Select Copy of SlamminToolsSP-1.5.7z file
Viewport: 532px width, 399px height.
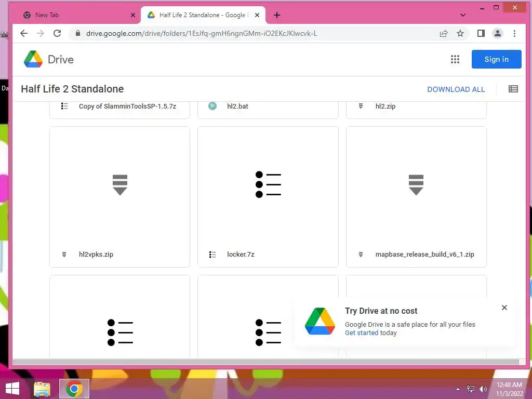tap(128, 106)
